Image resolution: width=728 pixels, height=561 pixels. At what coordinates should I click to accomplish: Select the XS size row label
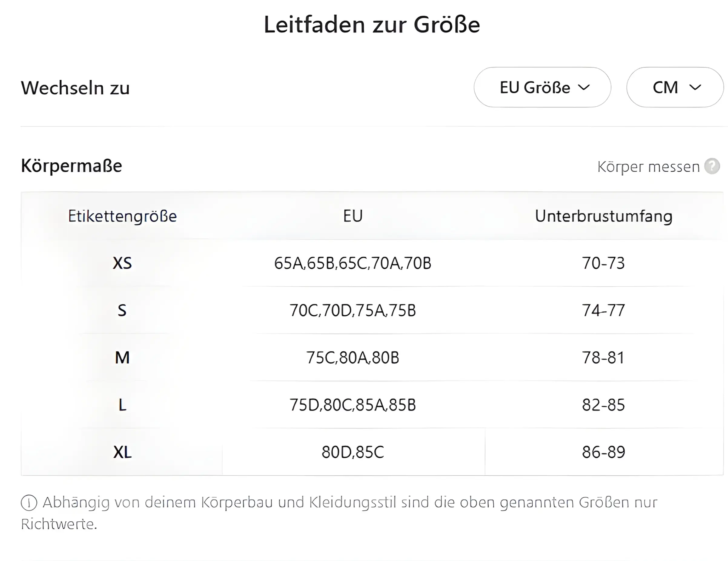122,263
